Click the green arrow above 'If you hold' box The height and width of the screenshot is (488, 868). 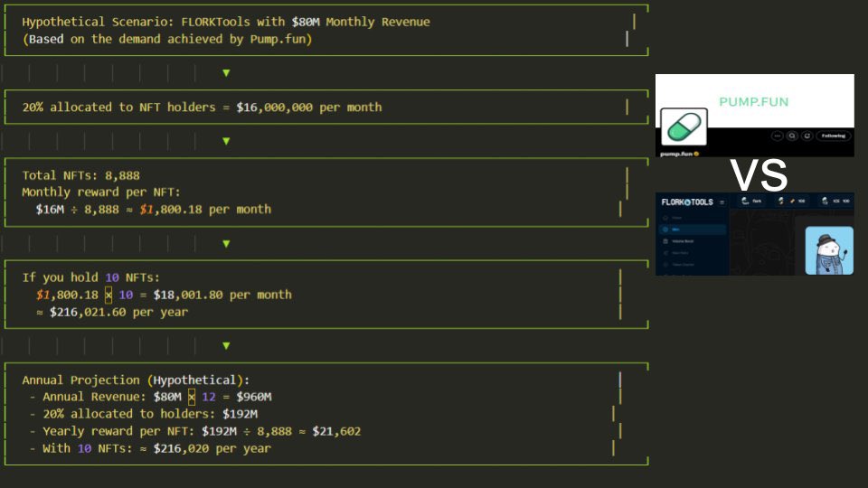226,243
